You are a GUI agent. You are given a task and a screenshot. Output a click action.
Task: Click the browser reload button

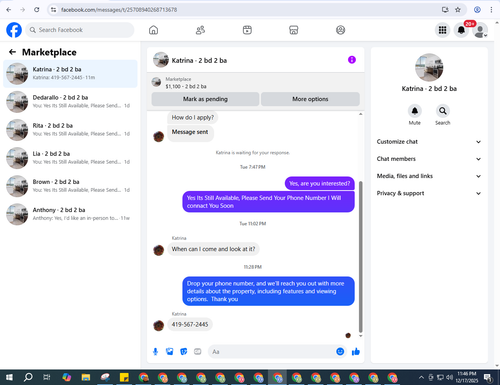tap(37, 10)
